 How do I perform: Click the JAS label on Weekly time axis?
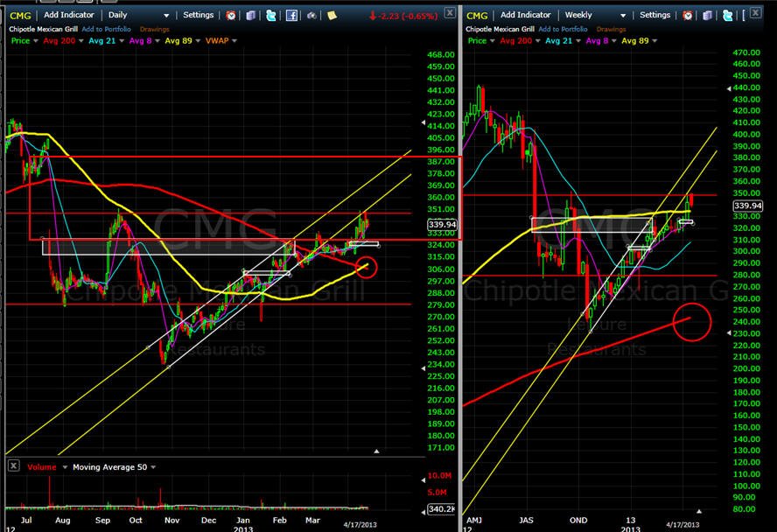point(526,520)
